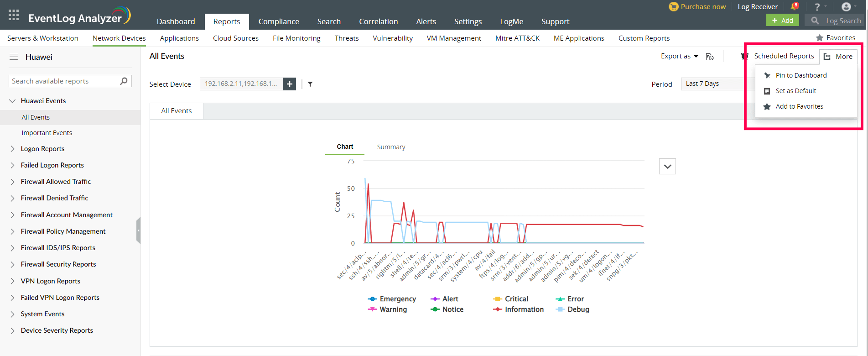868x356 pixels.
Task: Open the Support main tab
Action: pos(555,21)
